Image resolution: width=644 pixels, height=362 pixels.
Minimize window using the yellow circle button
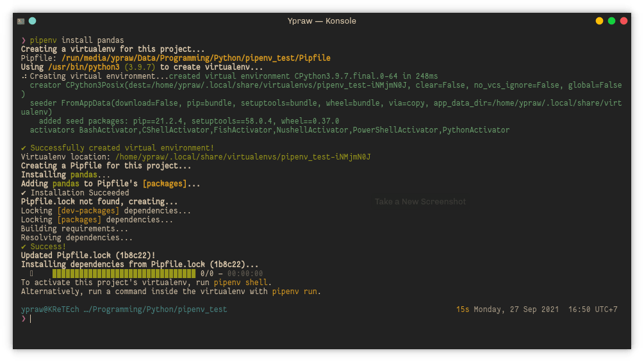599,21
